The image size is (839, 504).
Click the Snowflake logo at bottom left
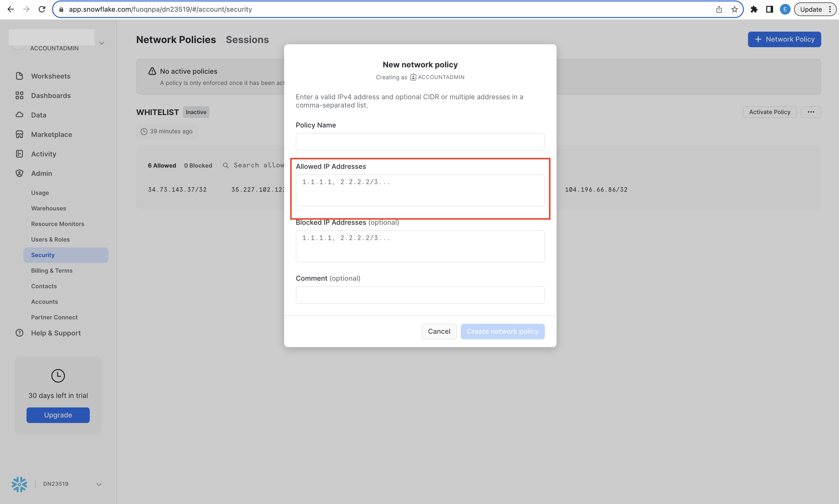pos(19,484)
